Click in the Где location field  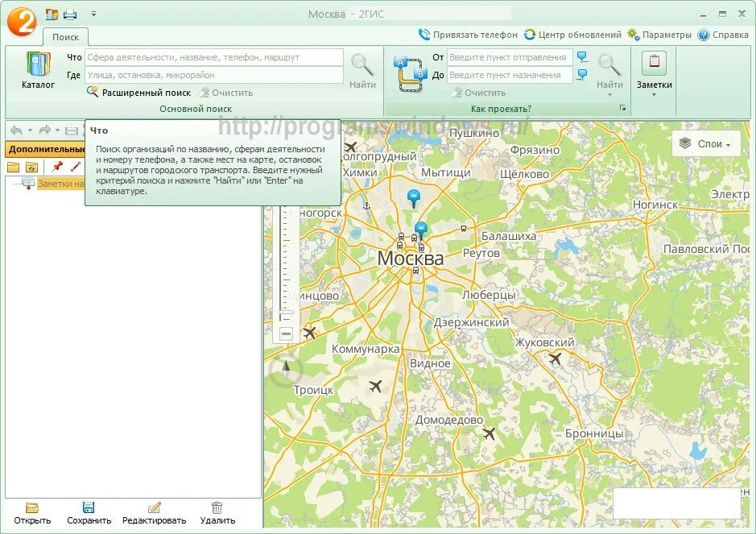(x=214, y=75)
